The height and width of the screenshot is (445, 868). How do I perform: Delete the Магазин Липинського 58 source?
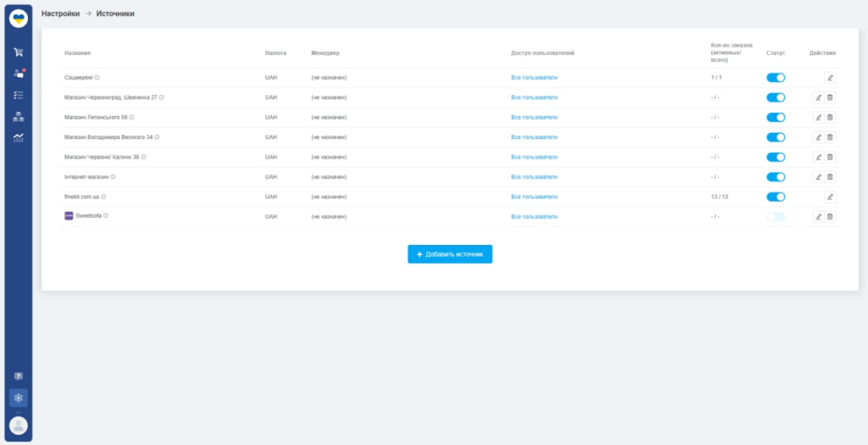[830, 117]
